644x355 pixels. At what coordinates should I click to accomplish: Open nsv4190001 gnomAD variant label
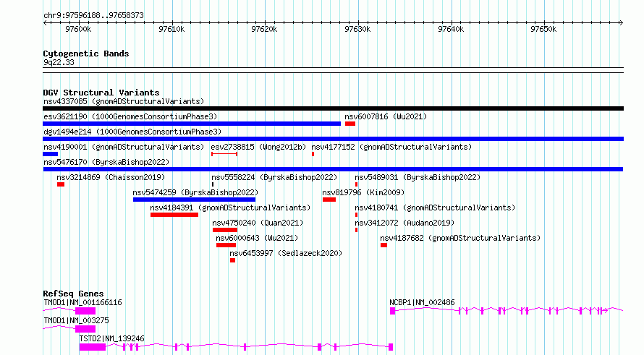click(124, 147)
